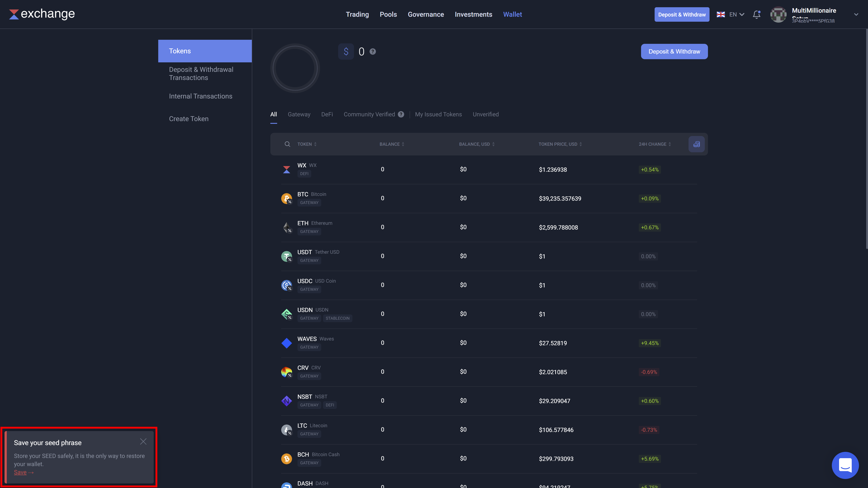Image resolution: width=868 pixels, height=488 pixels.
Task: Click the DEFI tag on NSBT row
Action: click(x=330, y=405)
